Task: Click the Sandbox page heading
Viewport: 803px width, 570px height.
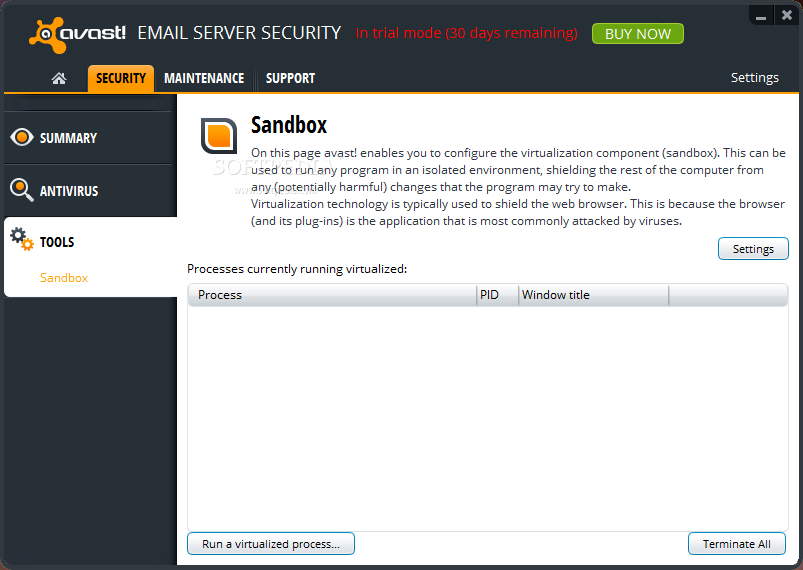Action: pyautogui.click(x=289, y=125)
